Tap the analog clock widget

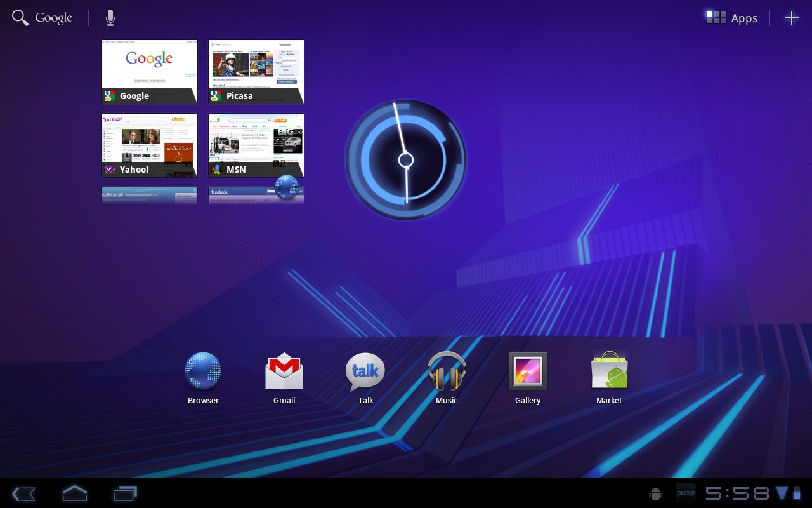(x=406, y=159)
